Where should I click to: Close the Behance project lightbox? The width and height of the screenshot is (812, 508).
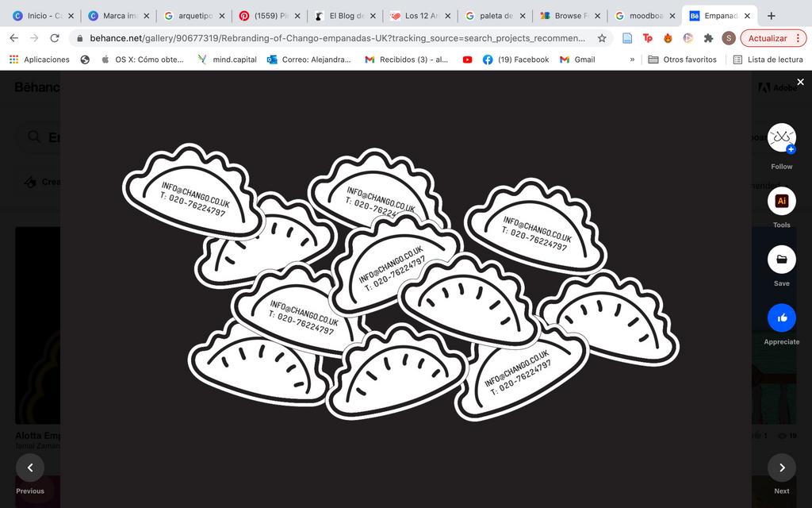(x=801, y=82)
